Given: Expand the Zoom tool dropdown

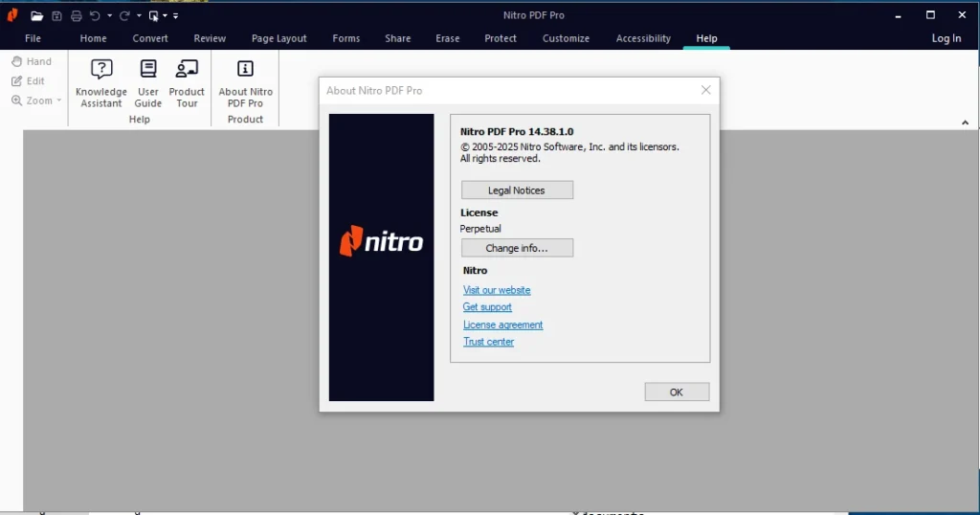Looking at the screenshot, I should click(58, 101).
